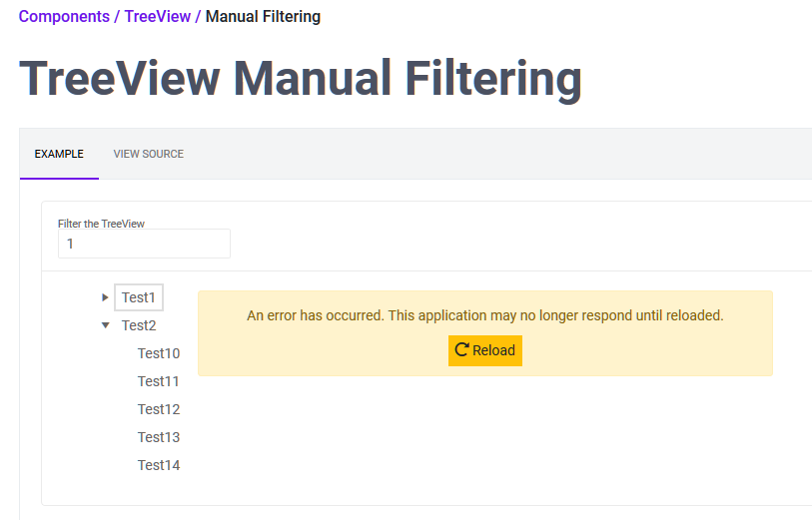The width and height of the screenshot is (812, 520).
Task: Focus the Filter the TreeView input field
Action: 144,244
